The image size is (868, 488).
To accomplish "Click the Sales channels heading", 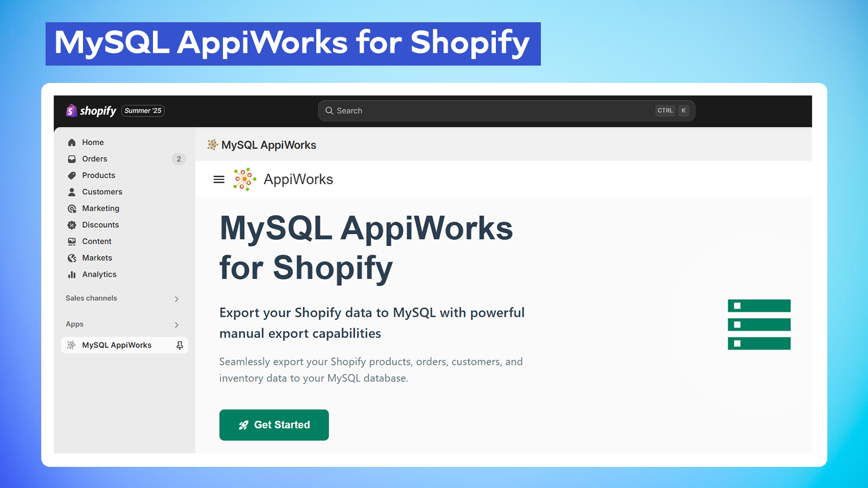I will pos(91,298).
